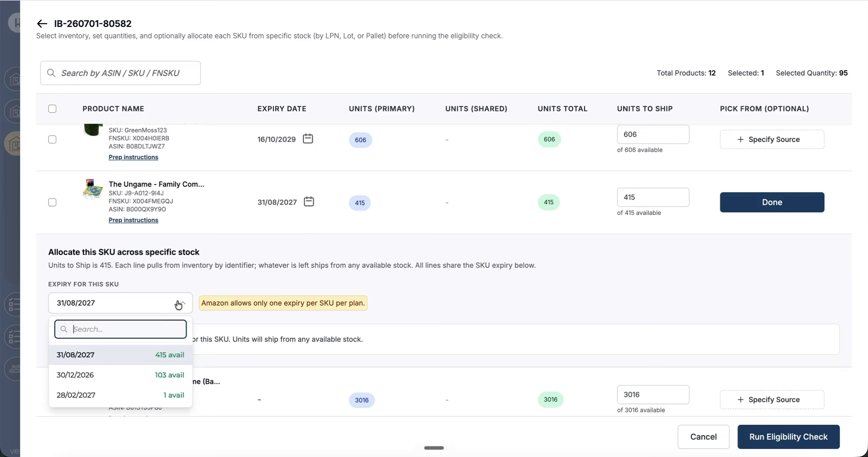Image resolution: width=868 pixels, height=457 pixels.
Task: Click Run Eligibility Check button
Action: tap(789, 437)
